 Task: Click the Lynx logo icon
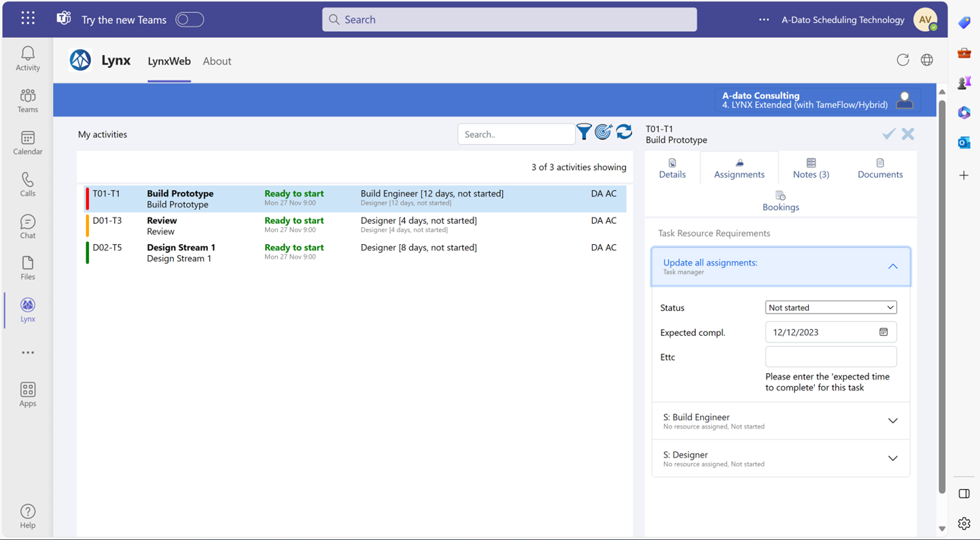[80, 61]
